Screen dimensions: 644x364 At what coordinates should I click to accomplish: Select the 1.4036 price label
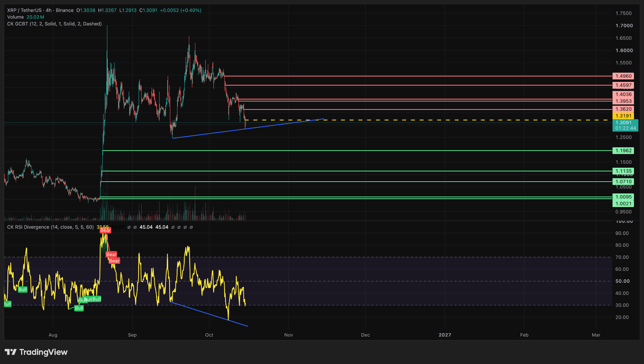click(623, 94)
